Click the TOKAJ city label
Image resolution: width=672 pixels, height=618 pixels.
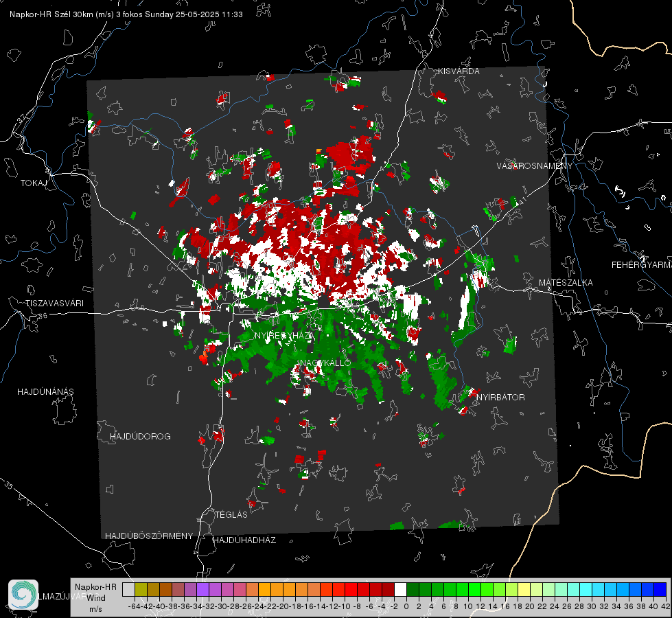34,183
